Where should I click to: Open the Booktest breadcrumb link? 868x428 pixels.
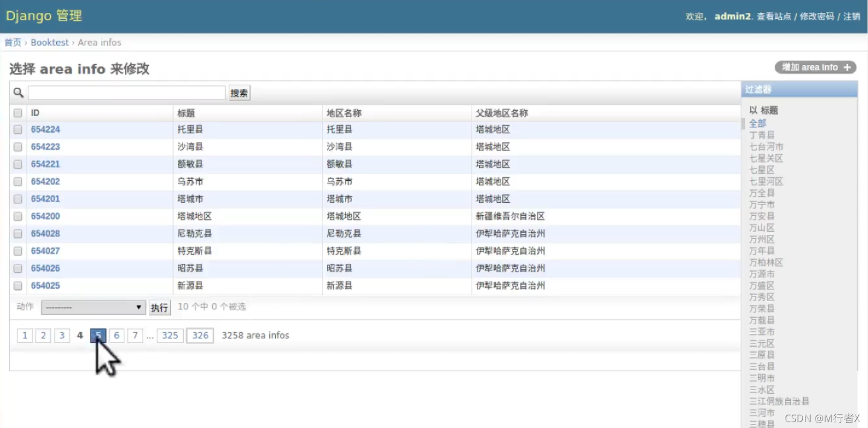pos(50,42)
